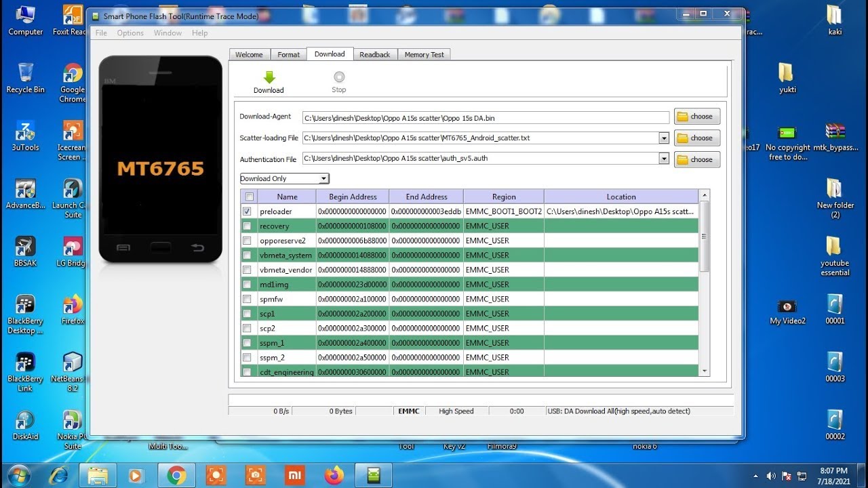
Task: Click the taskbar clock showing 8:07 PM
Action: click(x=833, y=475)
